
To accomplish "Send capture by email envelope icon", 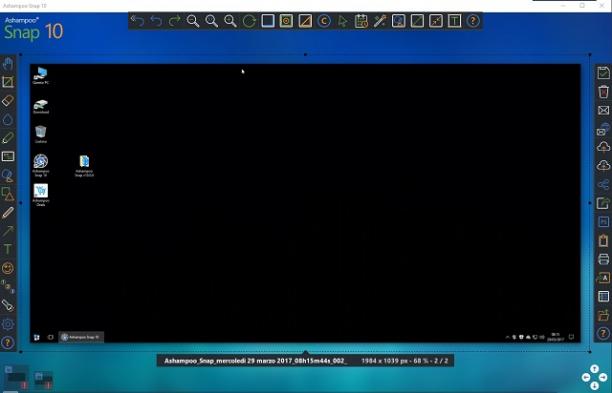I will [603, 110].
